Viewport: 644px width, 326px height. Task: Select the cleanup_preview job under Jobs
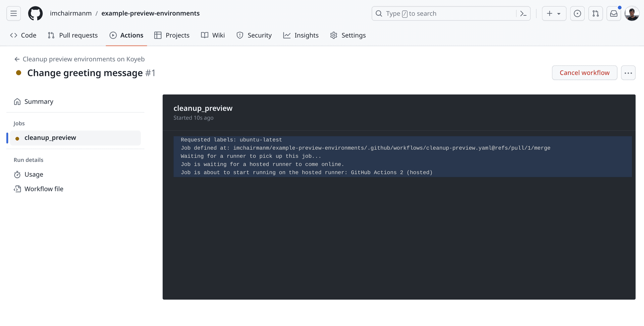pyautogui.click(x=50, y=138)
